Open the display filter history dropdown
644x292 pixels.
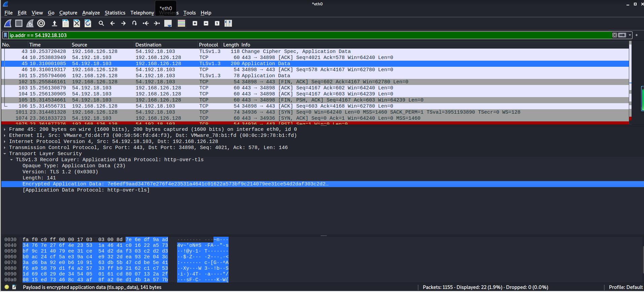(630, 35)
